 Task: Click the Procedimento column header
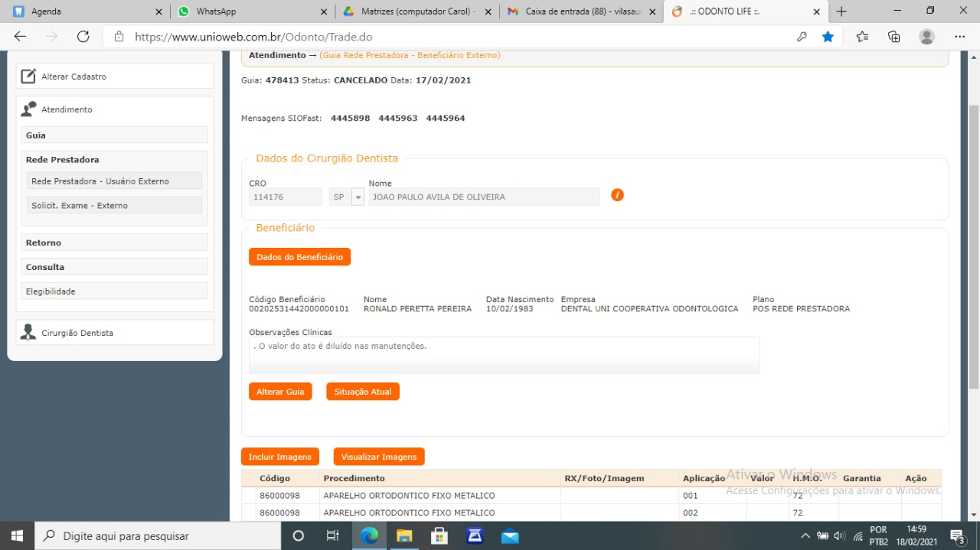354,478
